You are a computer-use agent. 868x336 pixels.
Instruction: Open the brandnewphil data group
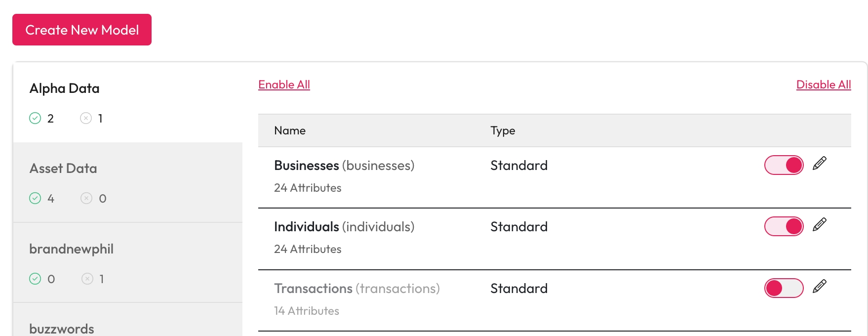click(x=71, y=249)
